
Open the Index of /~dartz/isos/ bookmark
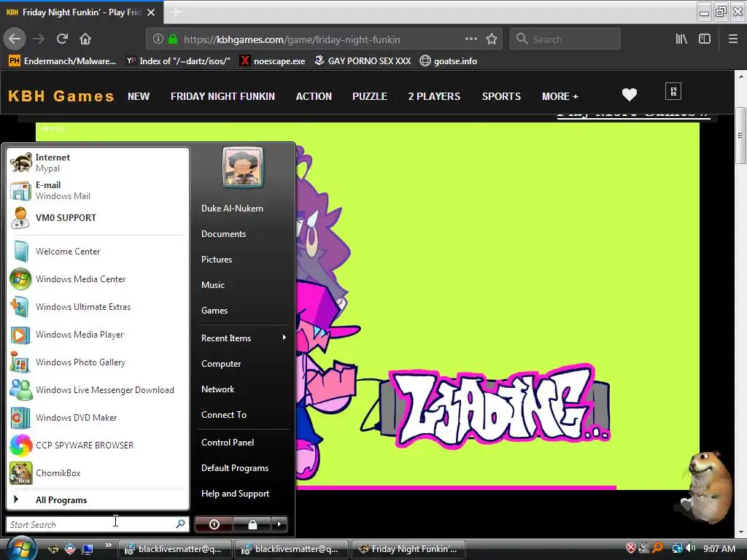[178, 61]
